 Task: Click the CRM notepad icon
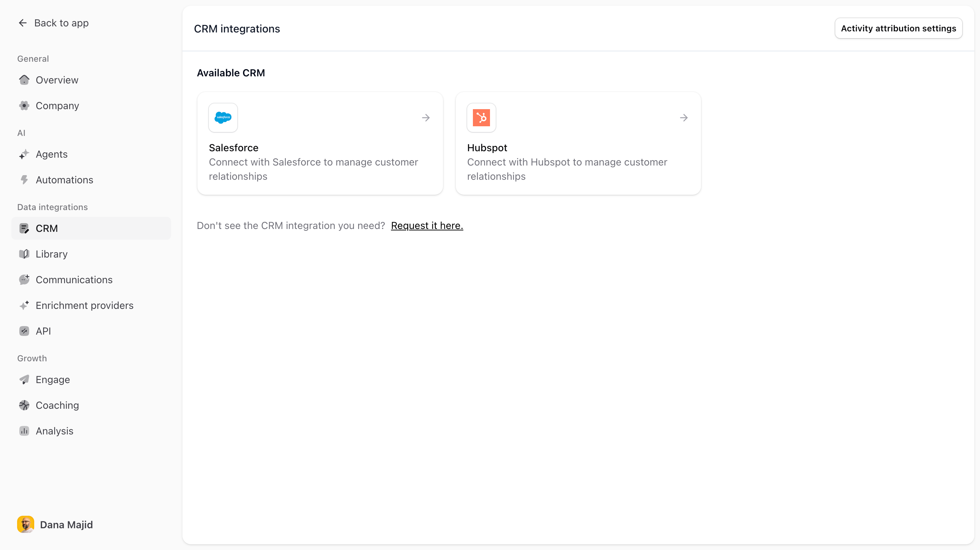24,228
